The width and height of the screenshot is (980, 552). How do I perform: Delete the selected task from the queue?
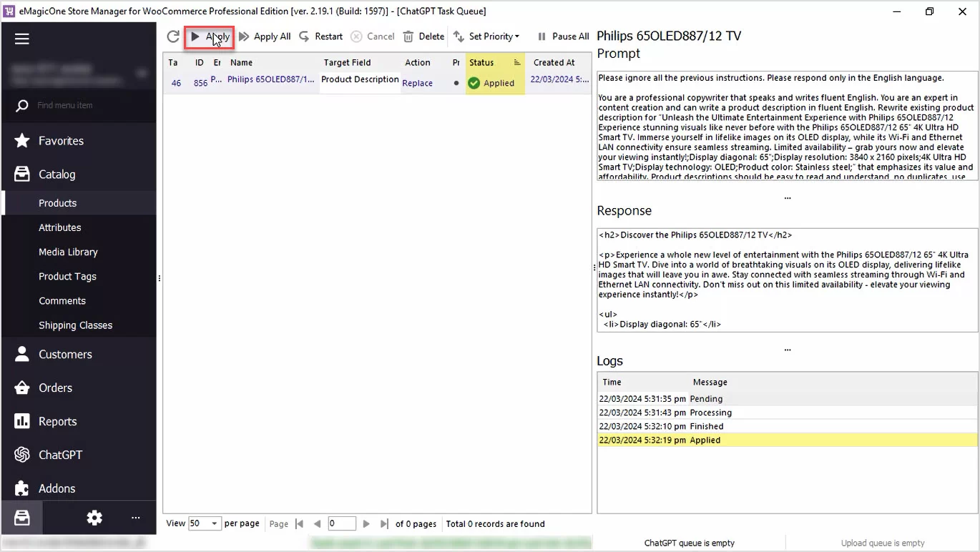[423, 36]
